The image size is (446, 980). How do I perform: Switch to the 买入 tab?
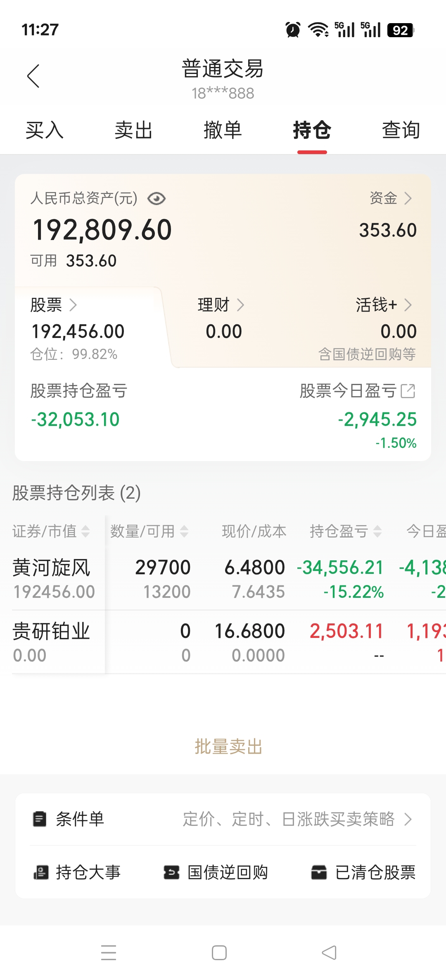pos(45,130)
